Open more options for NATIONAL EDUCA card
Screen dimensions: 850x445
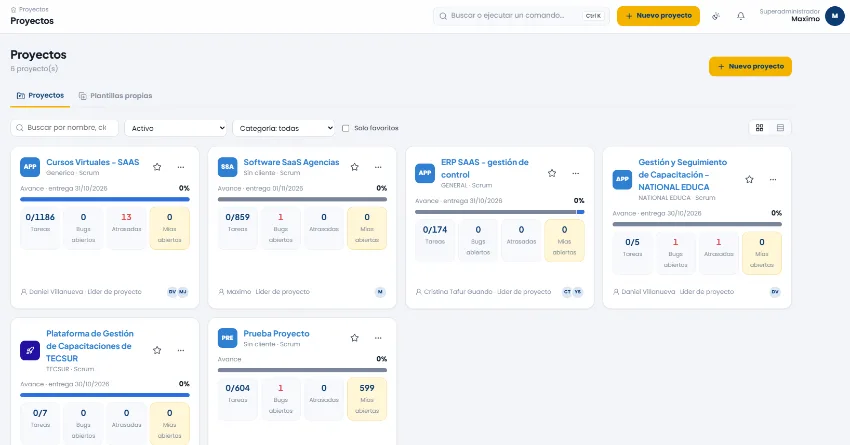pos(773,179)
